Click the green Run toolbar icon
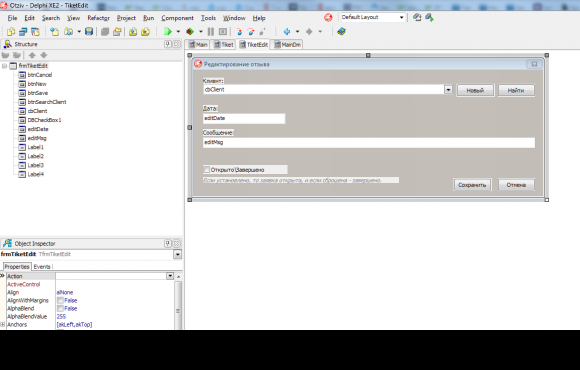 point(168,32)
